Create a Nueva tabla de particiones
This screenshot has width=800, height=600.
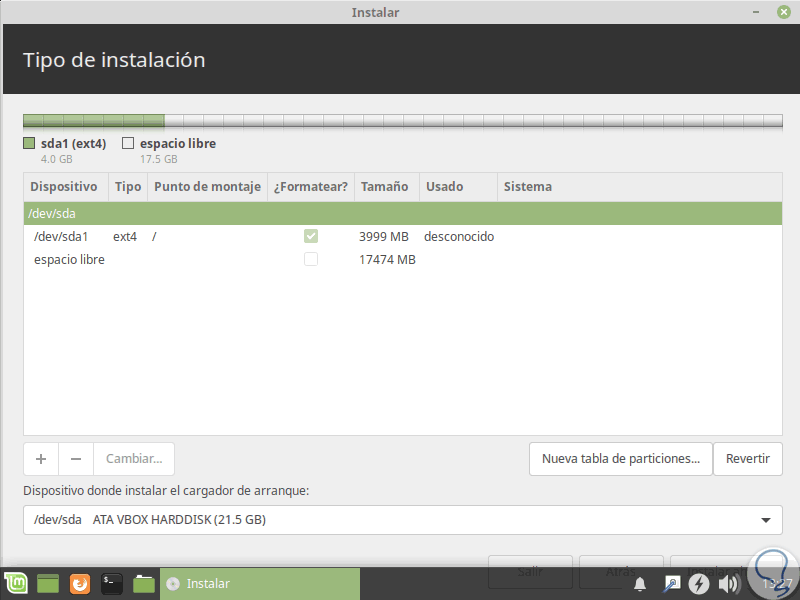tap(620, 459)
